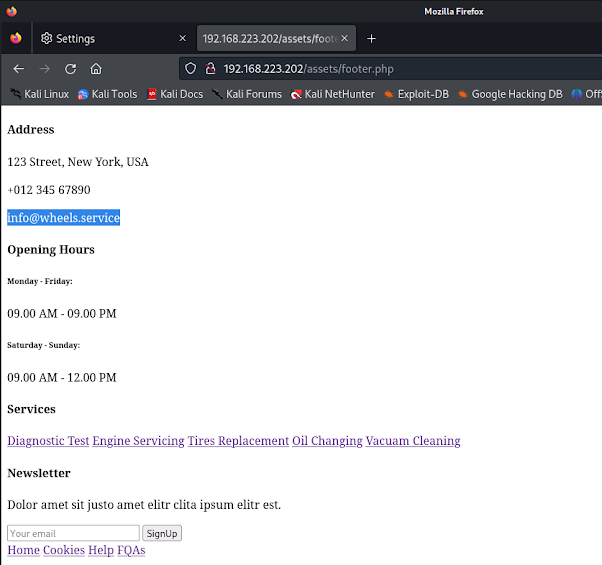Submit the newsletter SignUp button
The width and height of the screenshot is (602, 565).
[162, 533]
